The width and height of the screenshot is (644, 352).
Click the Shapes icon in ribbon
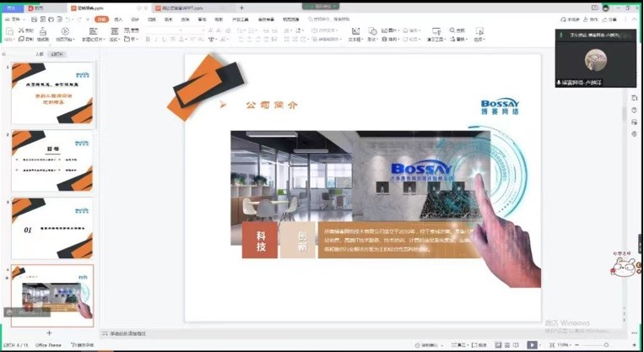point(372,35)
